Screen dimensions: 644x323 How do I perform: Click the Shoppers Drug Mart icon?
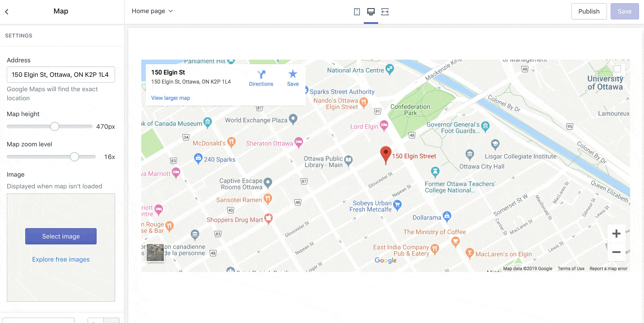(269, 219)
